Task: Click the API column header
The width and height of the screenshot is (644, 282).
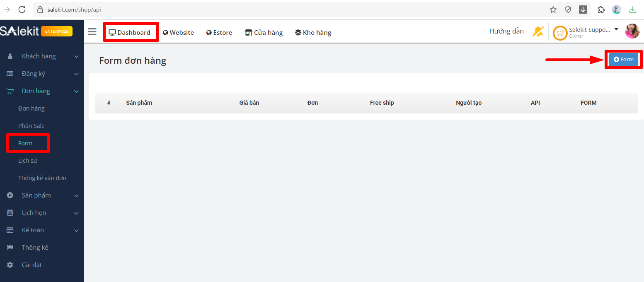Action: click(x=535, y=103)
